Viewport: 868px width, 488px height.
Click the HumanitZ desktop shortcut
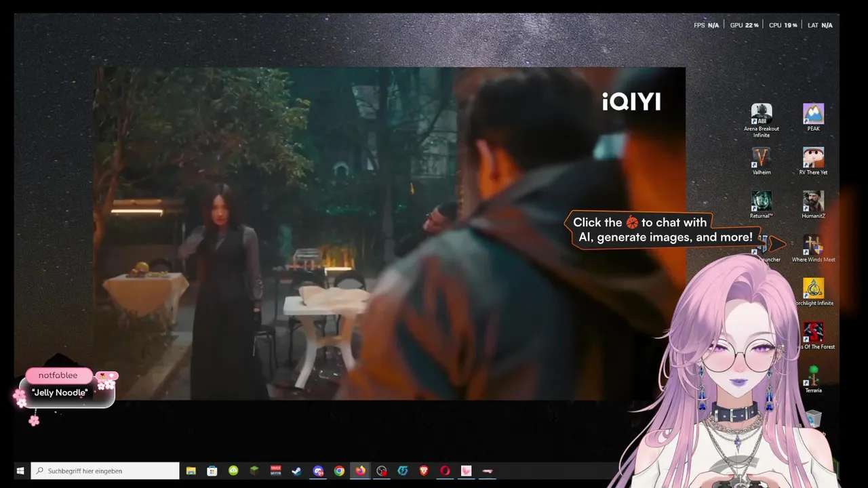pyautogui.click(x=813, y=205)
